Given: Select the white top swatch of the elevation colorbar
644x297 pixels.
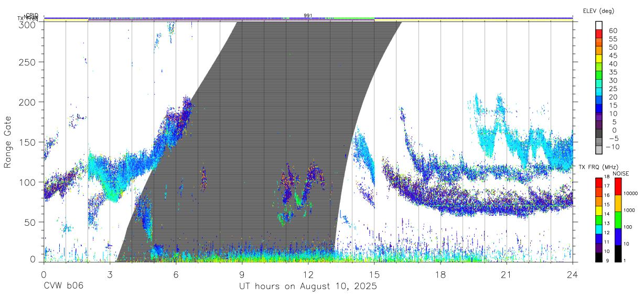Looking at the screenshot, I should tap(599, 26).
